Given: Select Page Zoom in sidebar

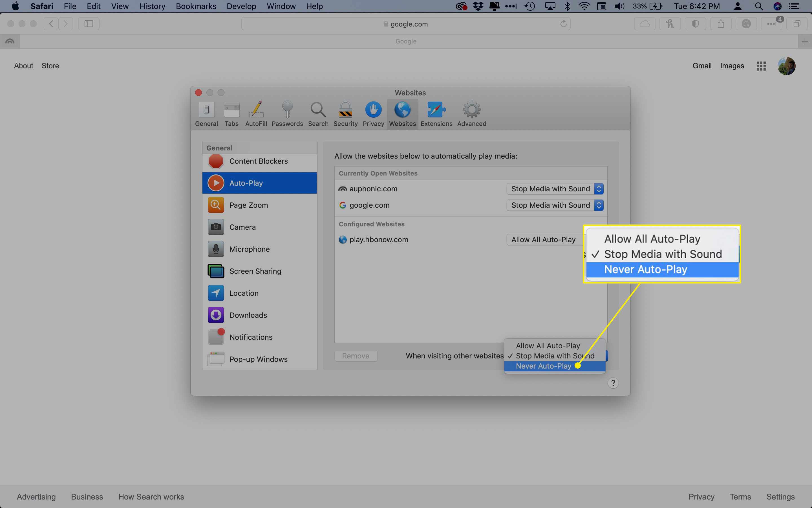Looking at the screenshot, I should 259,205.
